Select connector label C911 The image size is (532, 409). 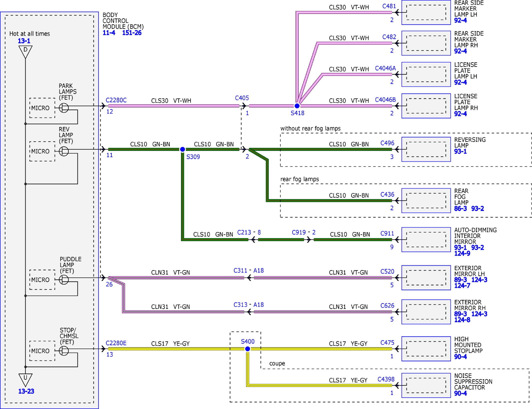click(387, 233)
